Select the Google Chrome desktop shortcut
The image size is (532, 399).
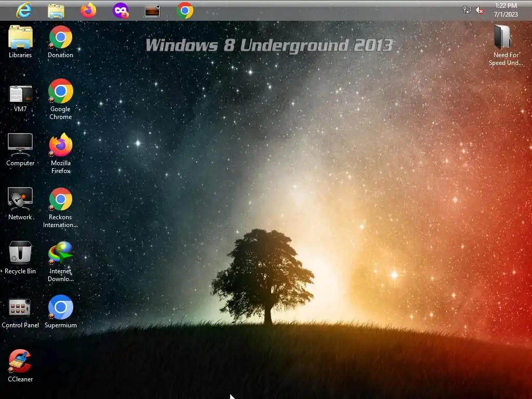60,99
